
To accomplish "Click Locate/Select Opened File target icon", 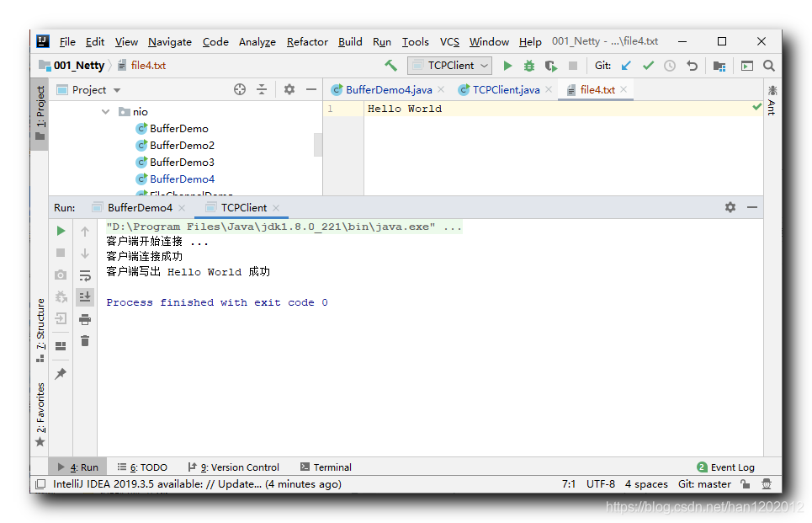I will click(239, 89).
